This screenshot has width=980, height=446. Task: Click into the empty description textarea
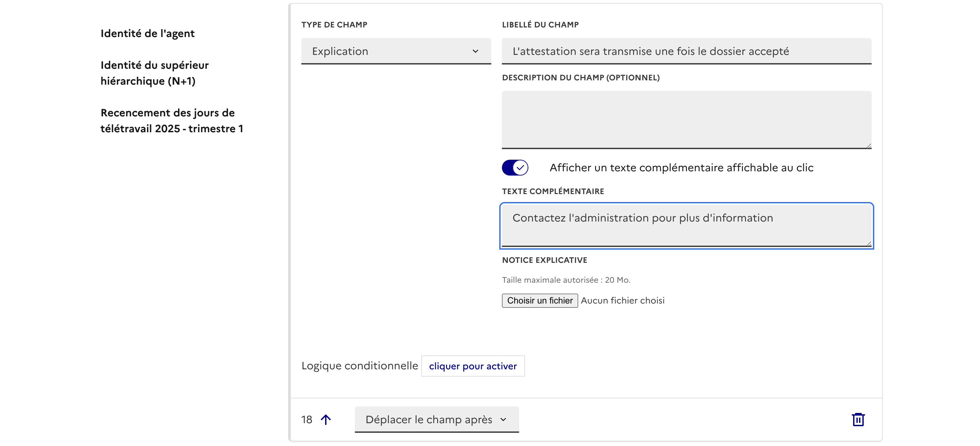[686, 119]
